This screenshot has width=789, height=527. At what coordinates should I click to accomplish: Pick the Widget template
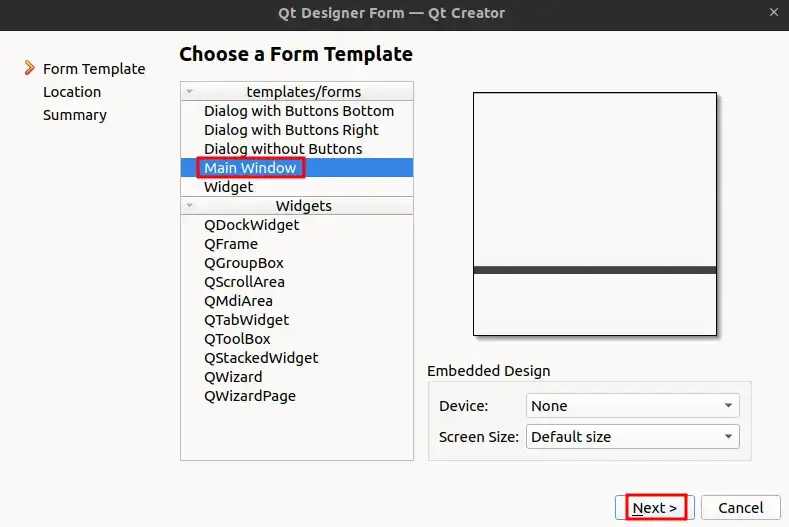pos(297,187)
